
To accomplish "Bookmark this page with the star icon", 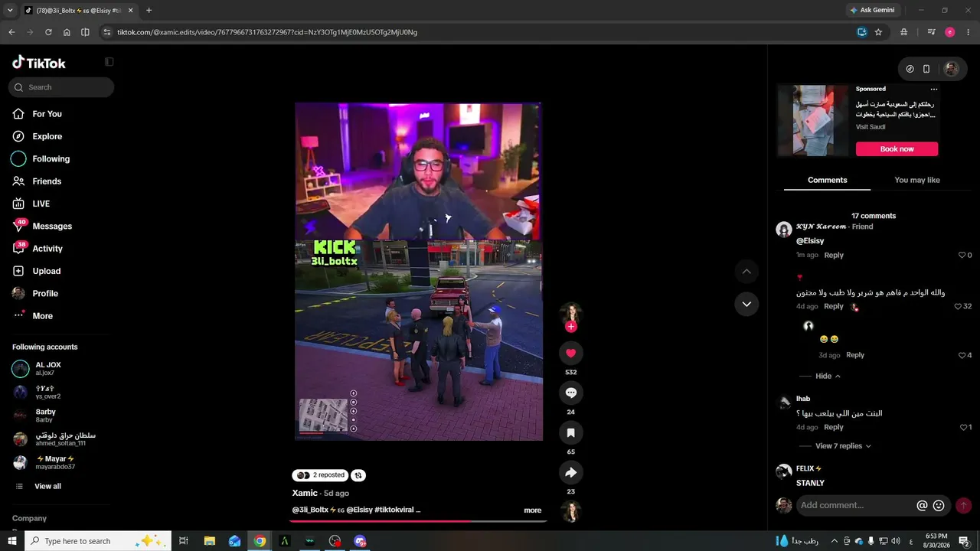I will [878, 32].
